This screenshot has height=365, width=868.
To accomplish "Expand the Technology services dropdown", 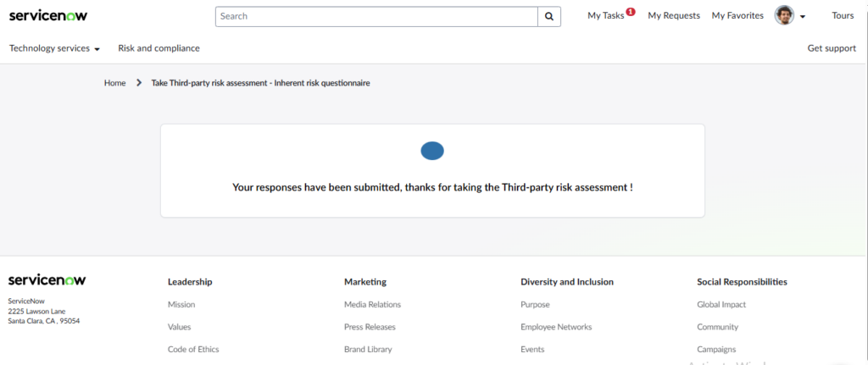I will tap(54, 48).
